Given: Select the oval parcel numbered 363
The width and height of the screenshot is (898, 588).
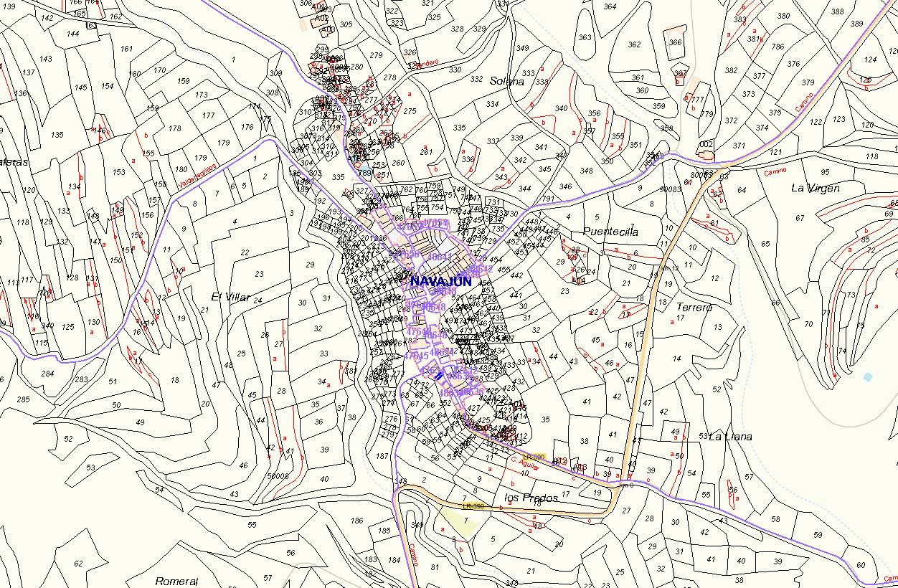Looking at the screenshot, I should click(585, 37).
